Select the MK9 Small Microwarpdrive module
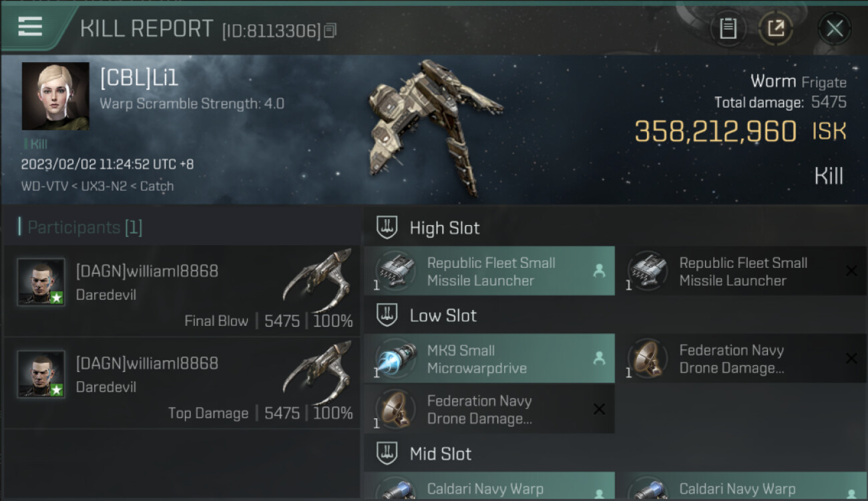 coord(489,359)
